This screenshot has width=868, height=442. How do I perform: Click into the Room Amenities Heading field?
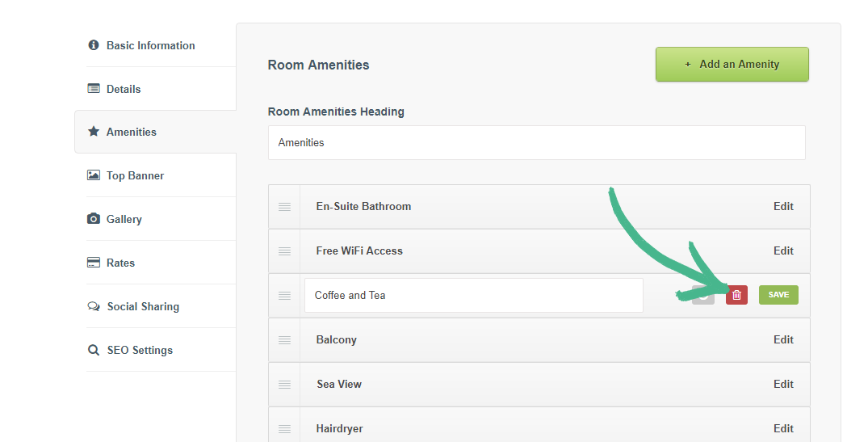536,143
